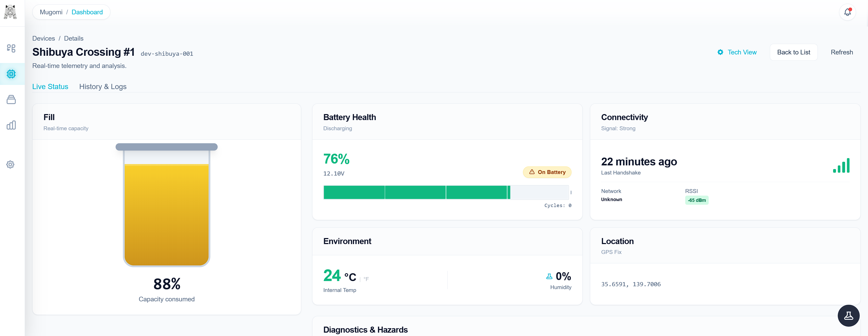Select the Live Status tab

tap(50, 87)
